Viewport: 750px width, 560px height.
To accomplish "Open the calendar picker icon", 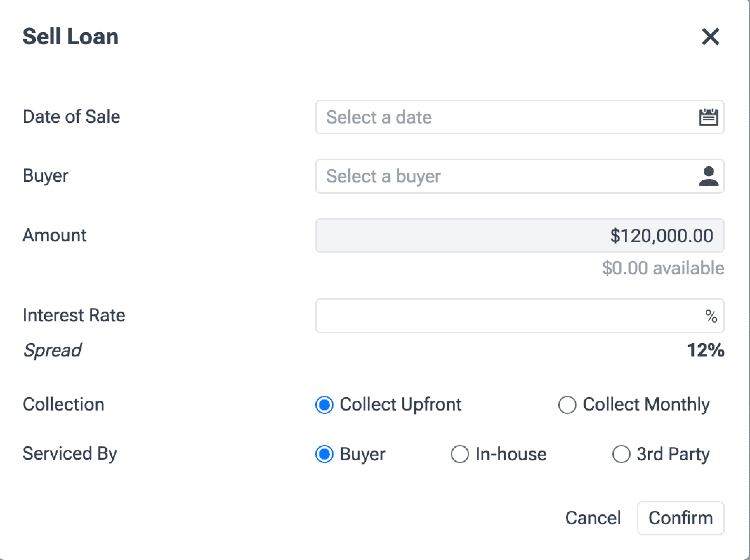I will pos(708,117).
